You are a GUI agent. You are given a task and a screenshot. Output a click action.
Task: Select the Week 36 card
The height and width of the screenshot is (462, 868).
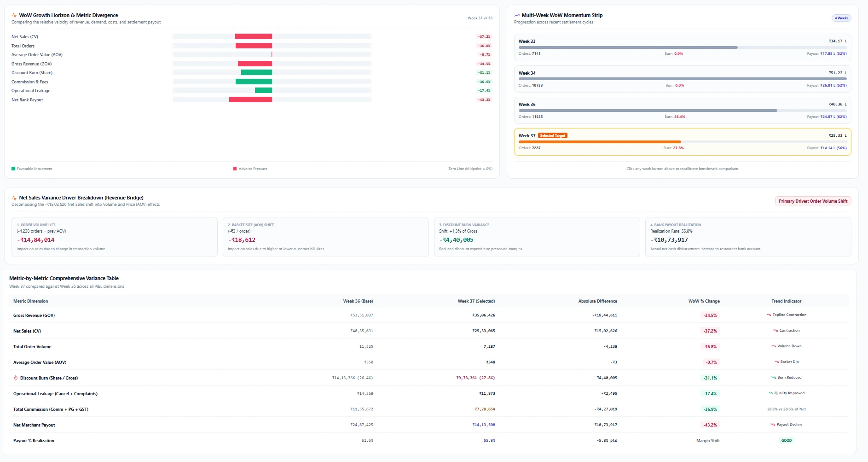pos(683,111)
